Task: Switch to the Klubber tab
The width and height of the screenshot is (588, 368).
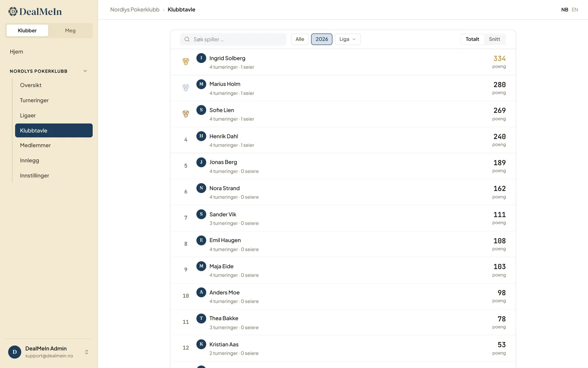Action: 27,31
